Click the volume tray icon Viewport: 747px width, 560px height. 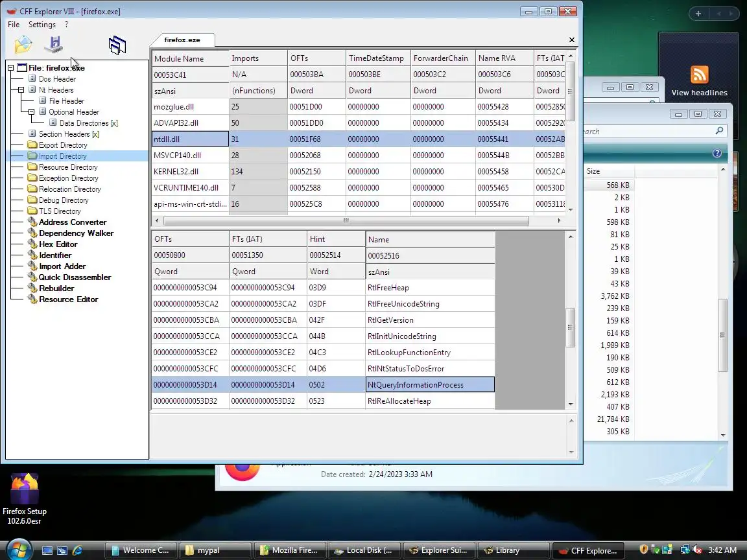pyautogui.click(x=698, y=550)
